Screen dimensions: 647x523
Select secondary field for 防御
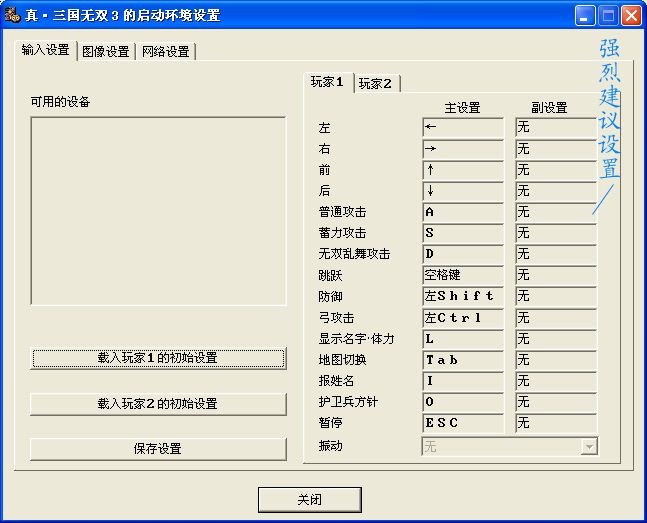tap(556, 296)
